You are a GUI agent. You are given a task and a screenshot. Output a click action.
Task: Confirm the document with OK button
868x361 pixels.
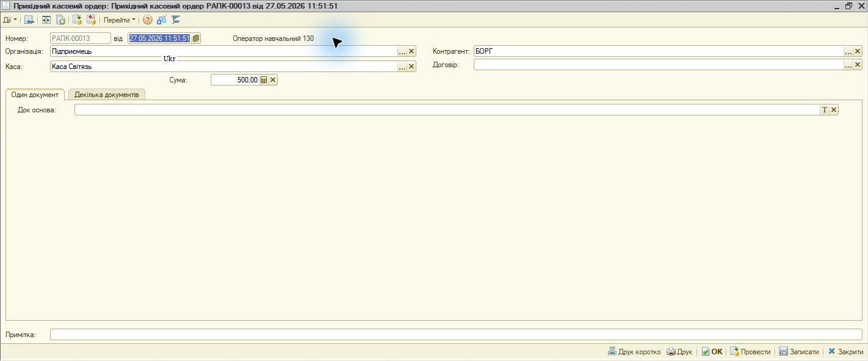712,352
